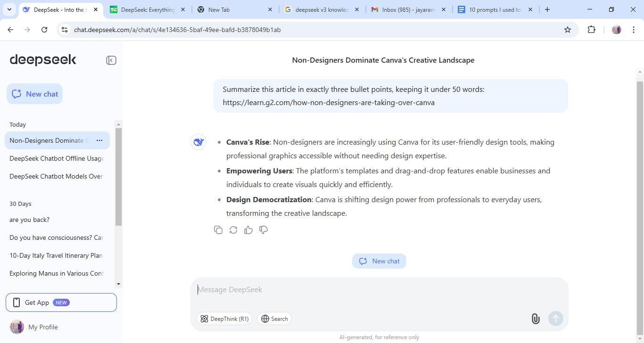Image resolution: width=644 pixels, height=343 pixels.
Task: Attach a file with the paperclip icon
Action: (x=536, y=318)
